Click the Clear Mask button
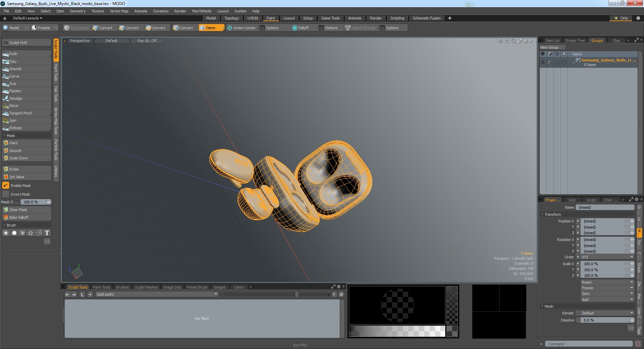The width and height of the screenshot is (644, 349). click(x=26, y=210)
